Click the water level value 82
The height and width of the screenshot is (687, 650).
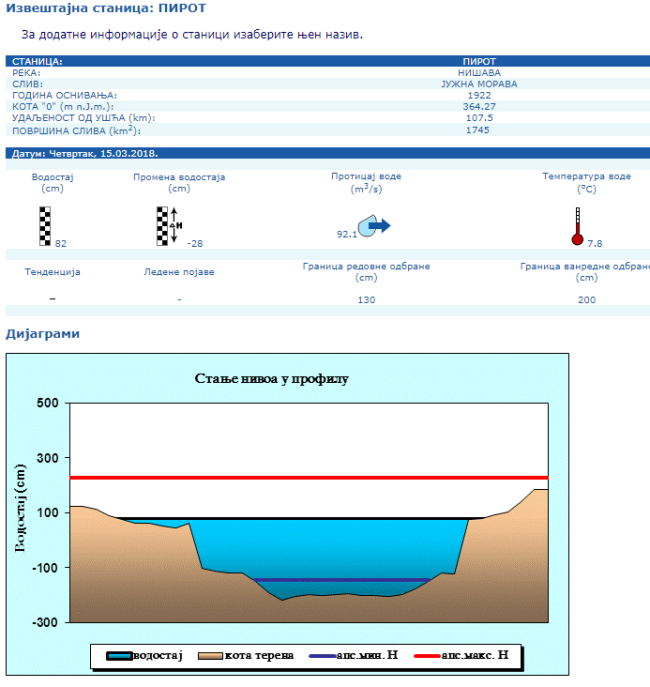tap(61, 243)
